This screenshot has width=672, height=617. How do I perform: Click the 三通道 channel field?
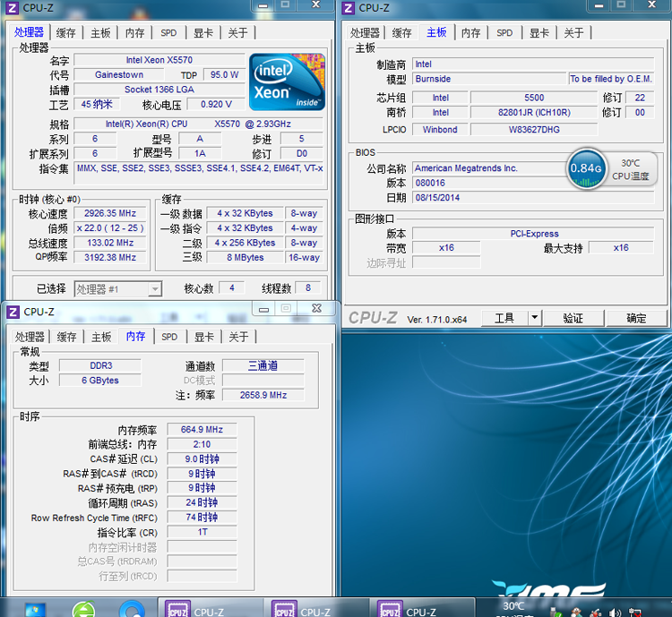(x=263, y=365)
